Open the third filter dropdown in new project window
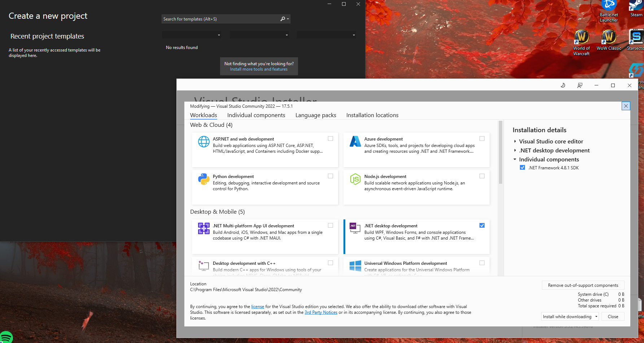 pyautogui.click(x=326, y=35)
